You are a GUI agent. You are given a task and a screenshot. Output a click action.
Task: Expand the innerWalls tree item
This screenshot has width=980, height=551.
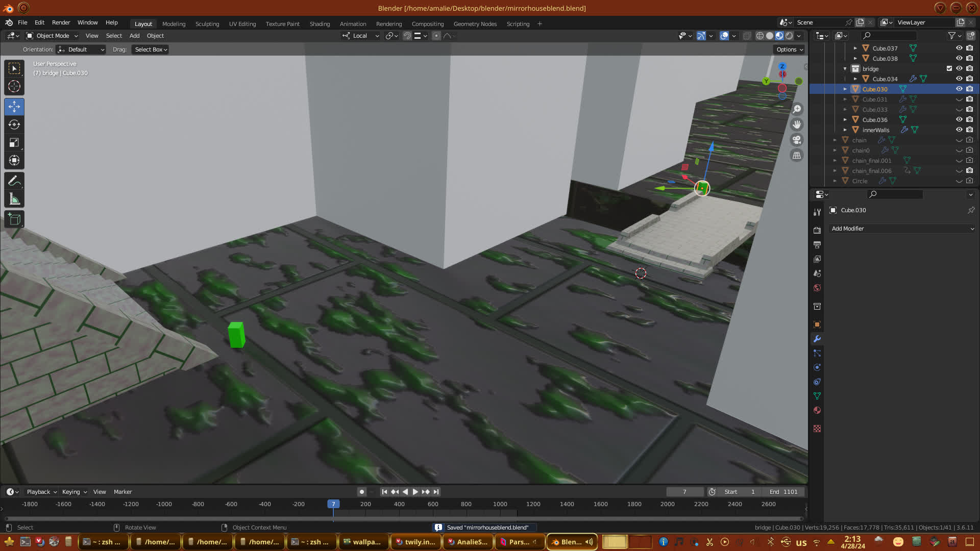(845, 130)
